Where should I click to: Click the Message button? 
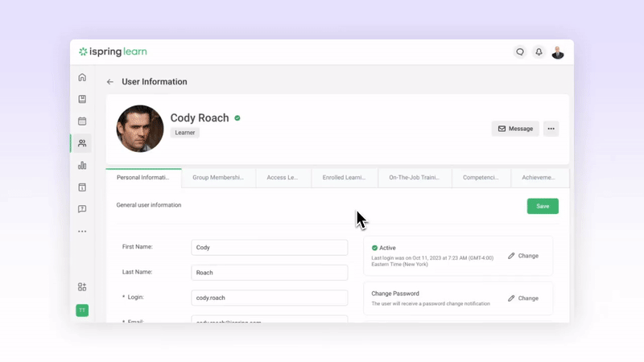pyautogui.click(x=515, y=129)
